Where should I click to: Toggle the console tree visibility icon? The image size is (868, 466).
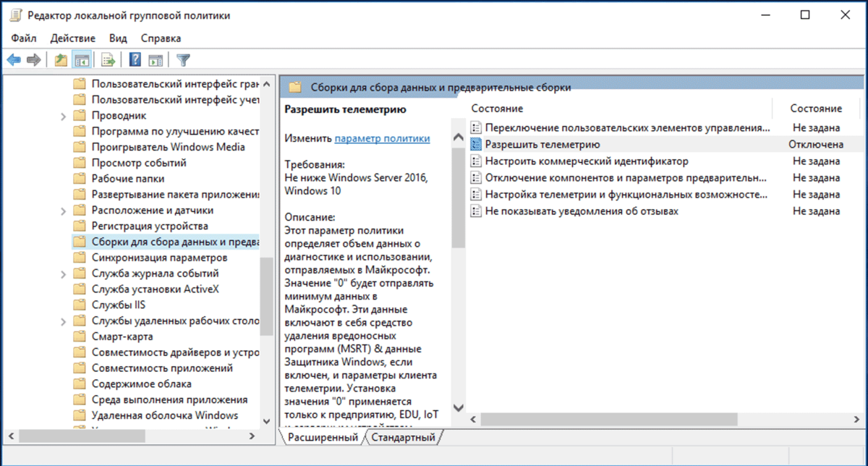coord(82,59)
